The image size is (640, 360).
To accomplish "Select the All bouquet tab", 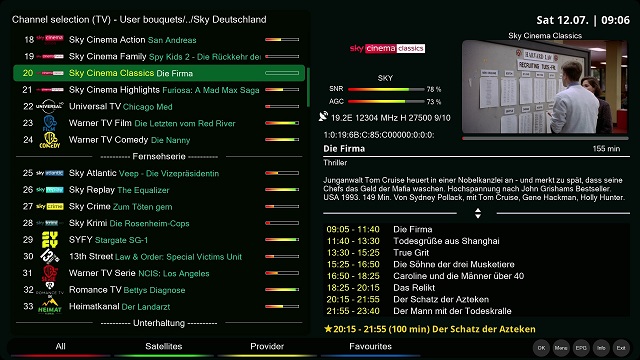I will tap(60, 347).
